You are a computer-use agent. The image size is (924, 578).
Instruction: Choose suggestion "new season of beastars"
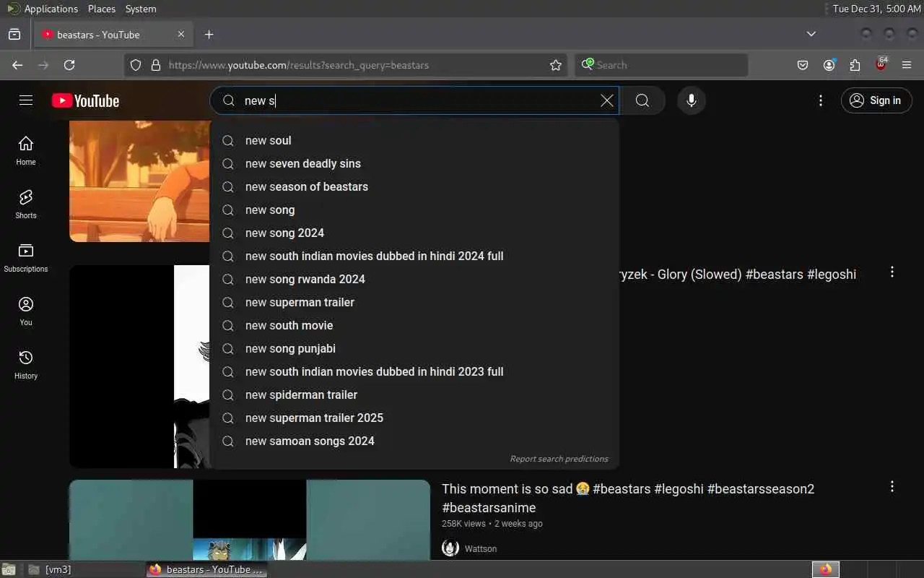click(x=414, y=186)
